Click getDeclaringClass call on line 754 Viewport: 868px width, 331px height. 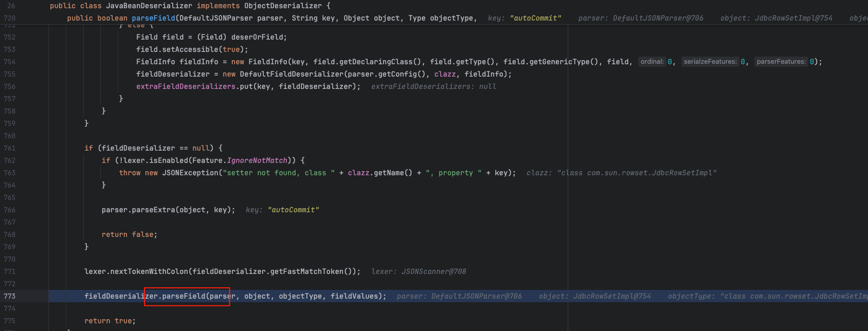[383, 62]
